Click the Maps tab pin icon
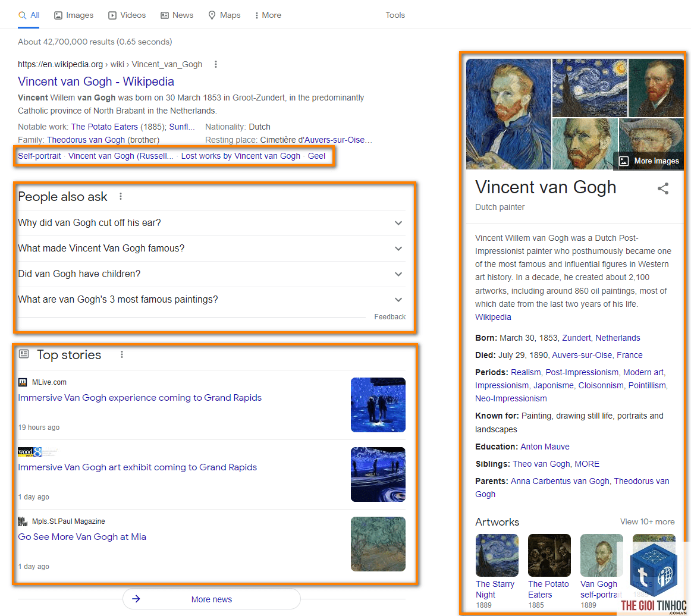The width and height of the screenshot is (691, 616). (x=212, y=15)
